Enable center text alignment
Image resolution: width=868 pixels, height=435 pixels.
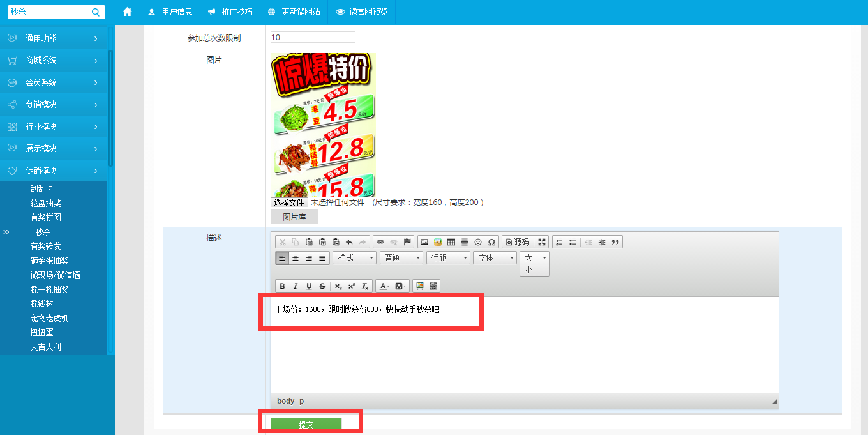pyautogui.click(x=296, y=258)
